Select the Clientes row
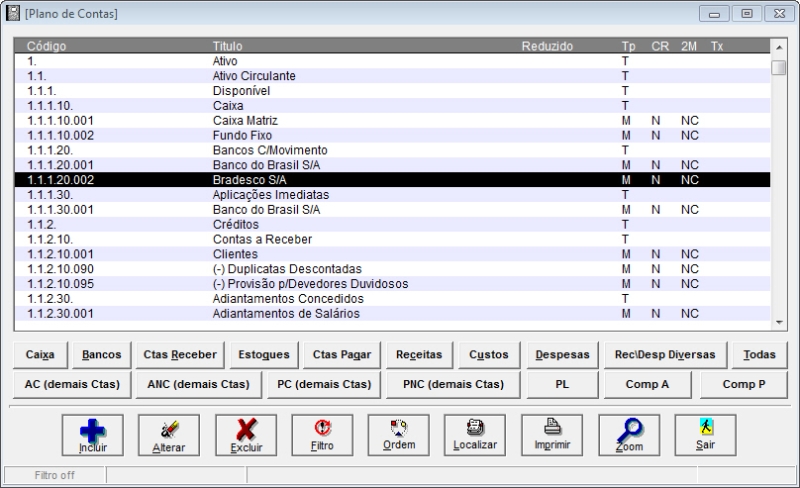Screen dimensions: 800x488 (392, 254)
